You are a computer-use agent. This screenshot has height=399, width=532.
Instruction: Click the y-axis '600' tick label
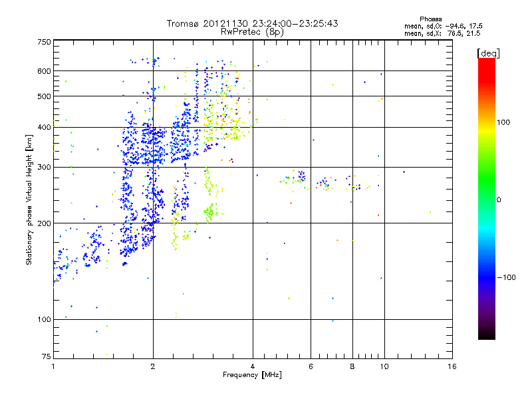click(x=44, y=71)
